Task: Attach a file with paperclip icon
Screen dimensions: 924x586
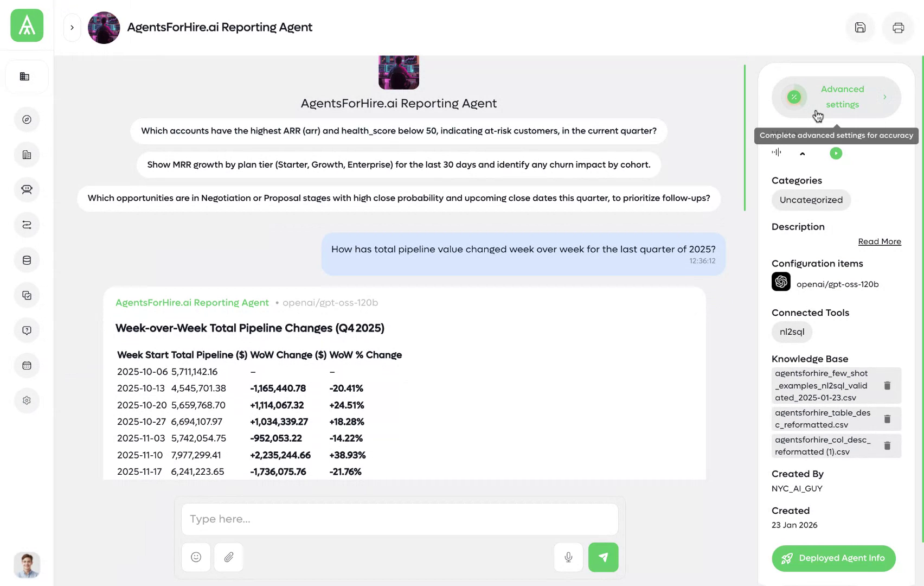Action: coord(229,557)
